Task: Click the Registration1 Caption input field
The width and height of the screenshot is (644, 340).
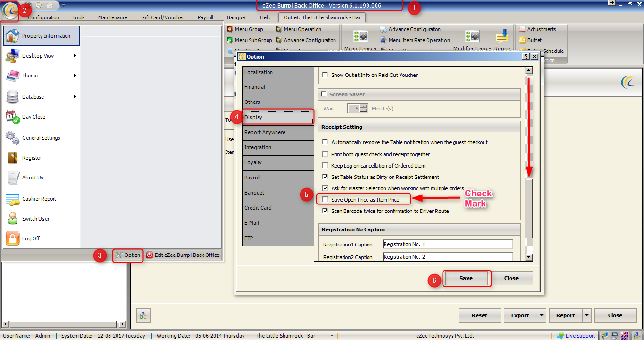Action: [447, 244]
